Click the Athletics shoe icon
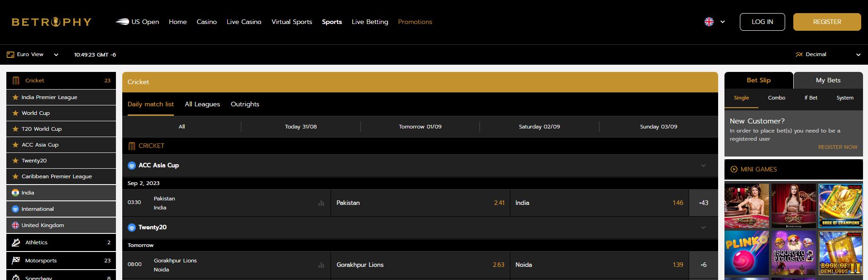The height and width of the screenshot is (280, 868). [x=16, y=242]
